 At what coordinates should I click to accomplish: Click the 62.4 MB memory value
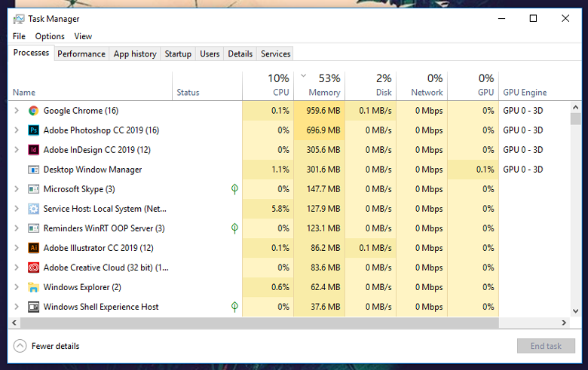(326, 287)
